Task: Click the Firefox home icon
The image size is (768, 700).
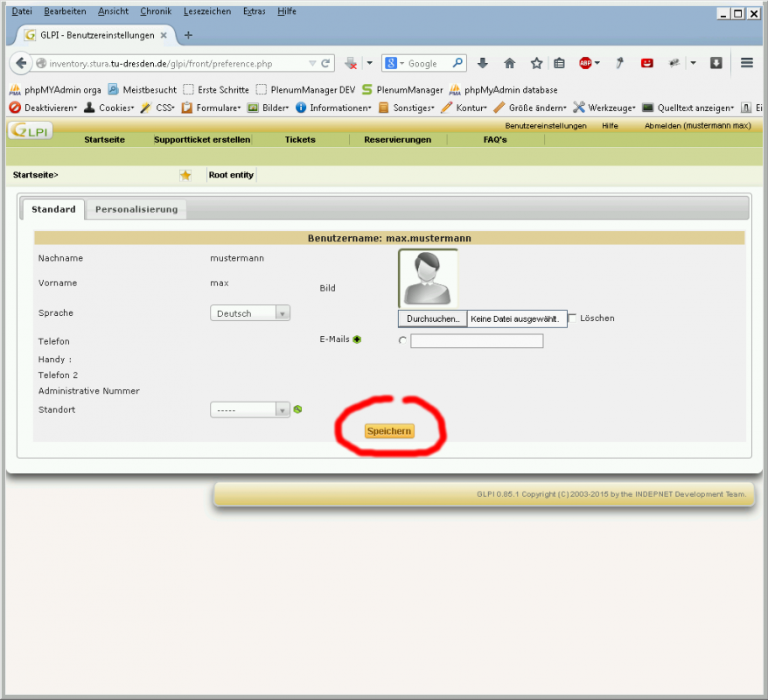Action: [x=510, y=63]
